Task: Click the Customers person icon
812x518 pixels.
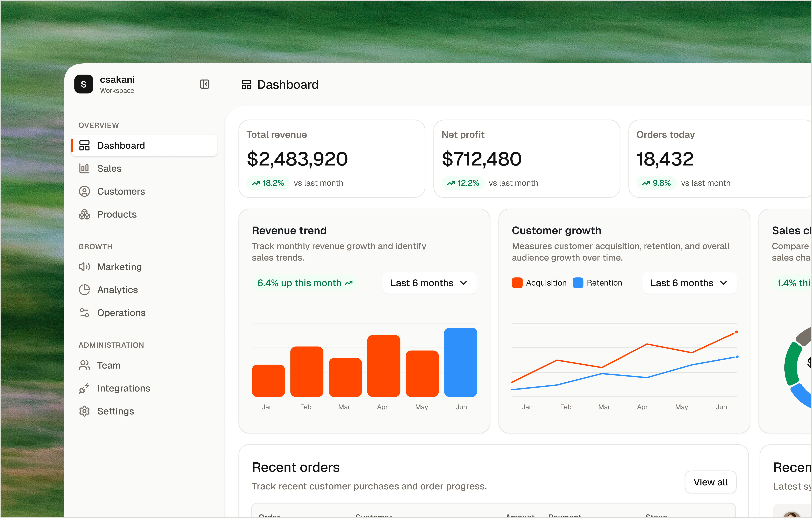Action: pos(84,191)
